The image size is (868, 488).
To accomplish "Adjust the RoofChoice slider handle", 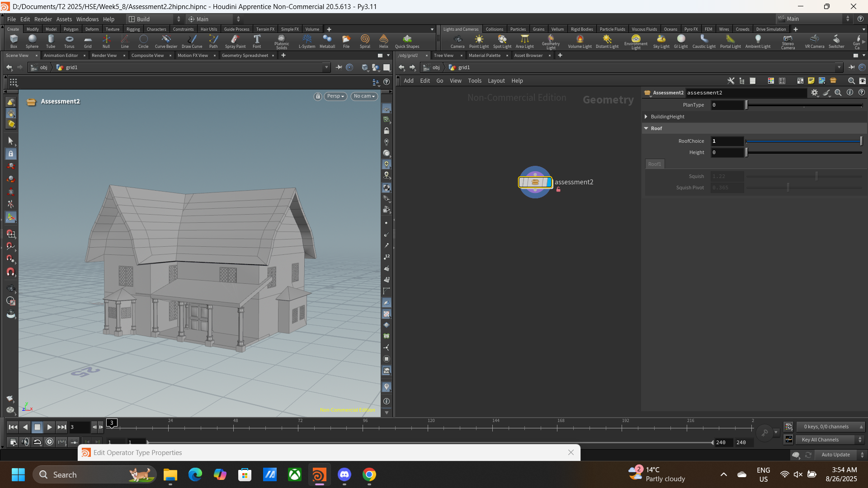I will click(x=861, y=141).
